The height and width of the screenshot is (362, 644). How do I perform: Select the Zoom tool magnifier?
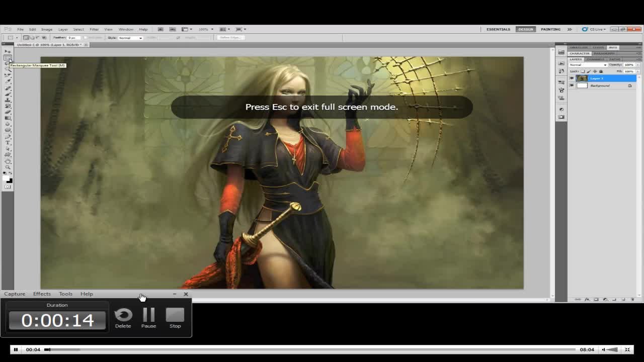click(x=8, y=167)
